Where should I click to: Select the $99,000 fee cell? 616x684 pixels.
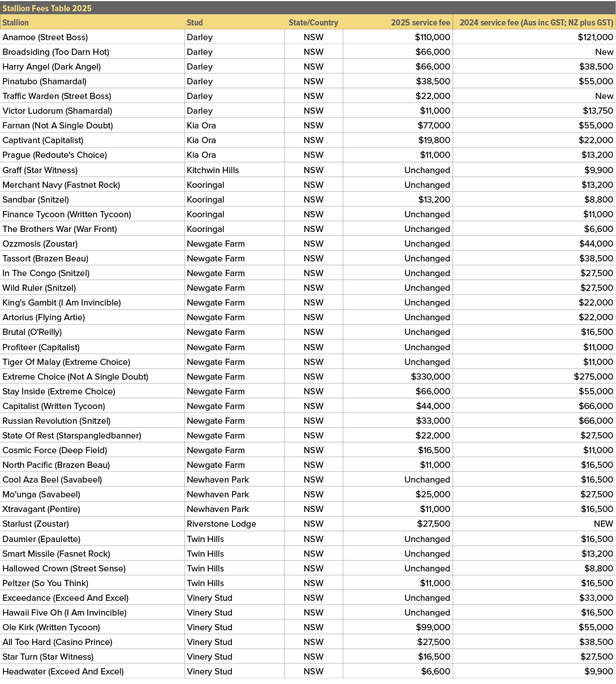[433, 627]
